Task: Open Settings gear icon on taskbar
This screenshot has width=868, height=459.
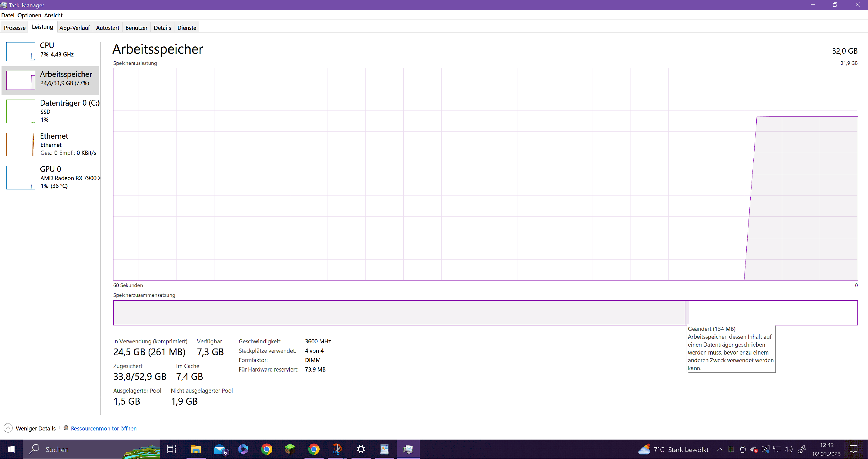Action: [x=361, y=449]
